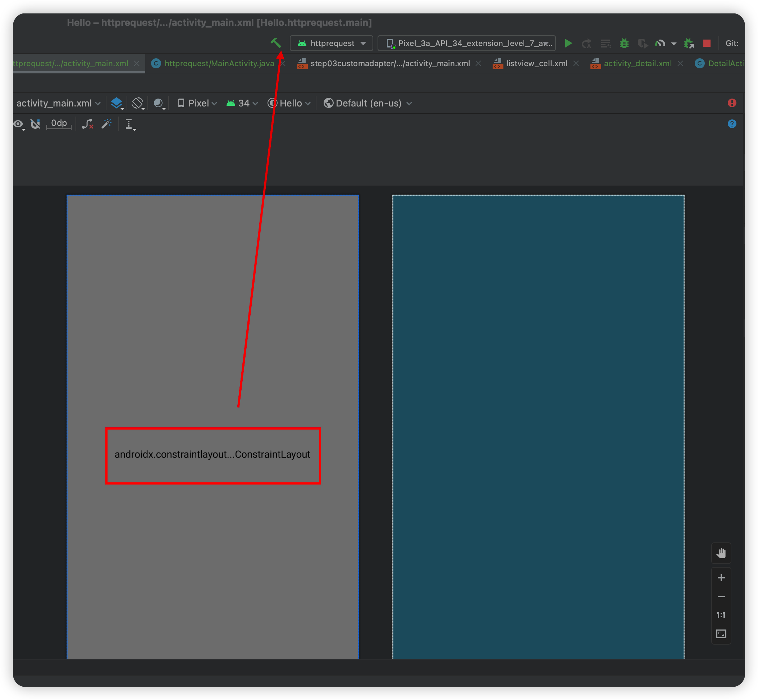Image resolution: width=758 pixels, height=700 pixels.
Task: Switch to httprequest/MainActivity.java tab
Action: [219, 63]
